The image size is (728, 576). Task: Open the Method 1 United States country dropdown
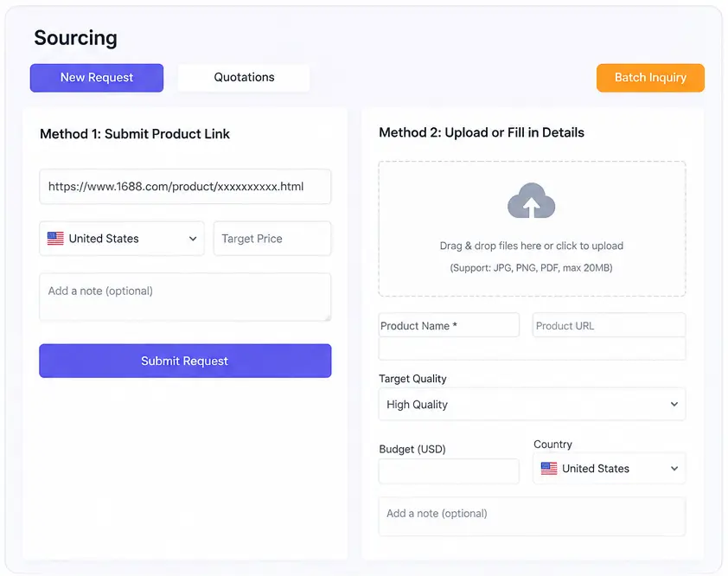tap(122, 239)
